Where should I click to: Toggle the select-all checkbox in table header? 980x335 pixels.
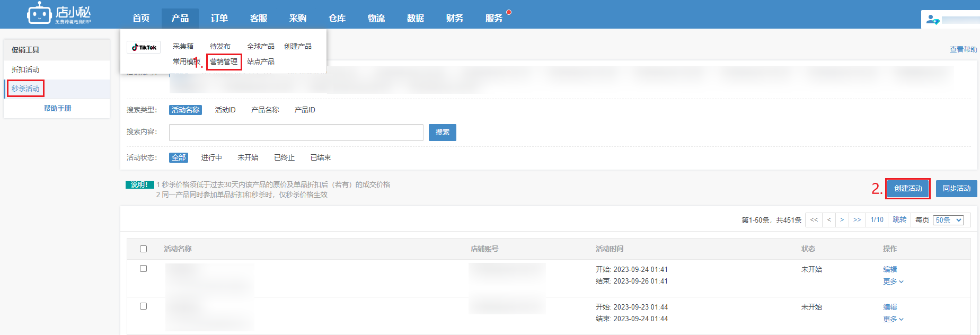[143, 249]
